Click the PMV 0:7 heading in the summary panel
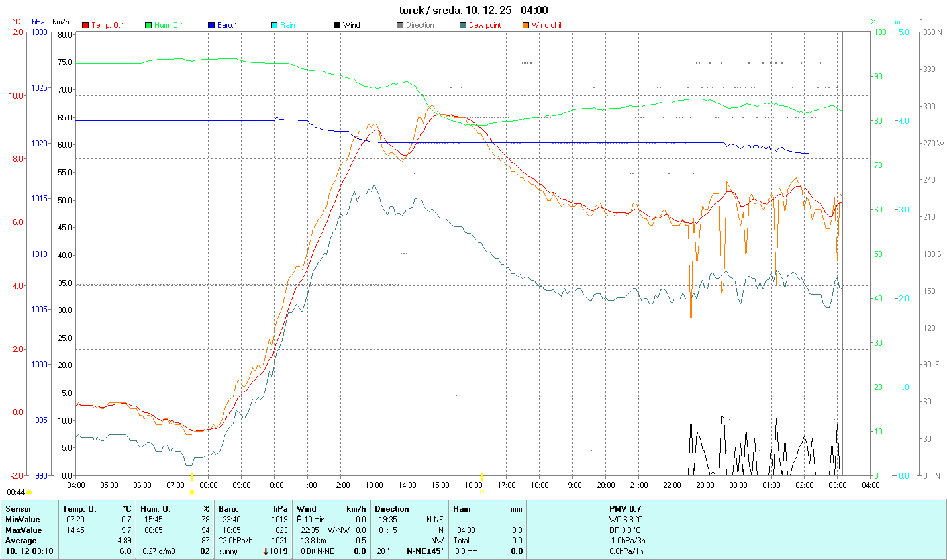 coord(625,509)
